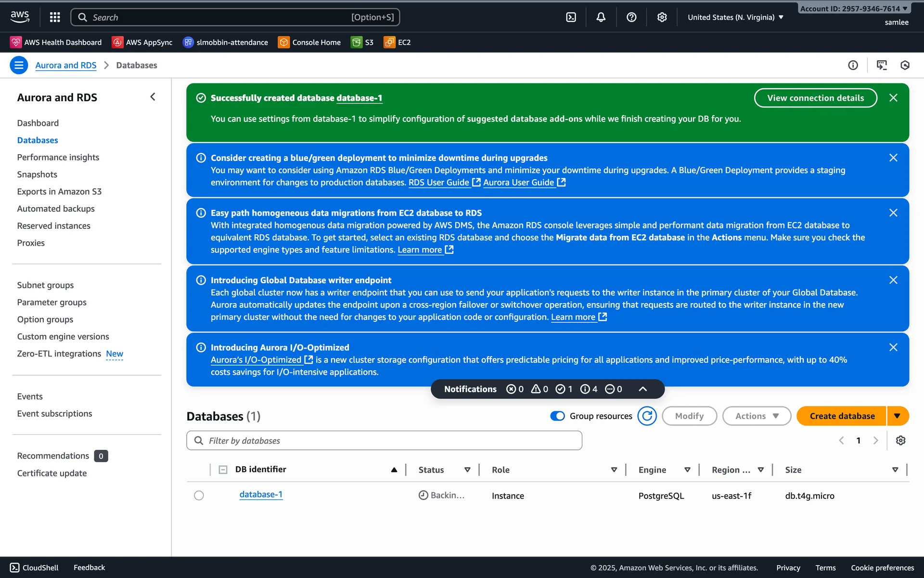Open the EC2 shortcut in favorites bar
The height and width of the screenshot is (578, 924).
398,42
